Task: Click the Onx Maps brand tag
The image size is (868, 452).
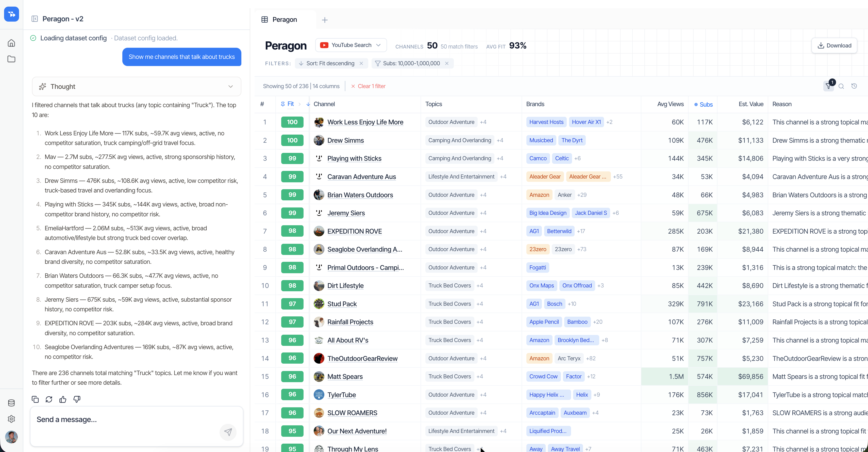Action: [x=542, y=285]
